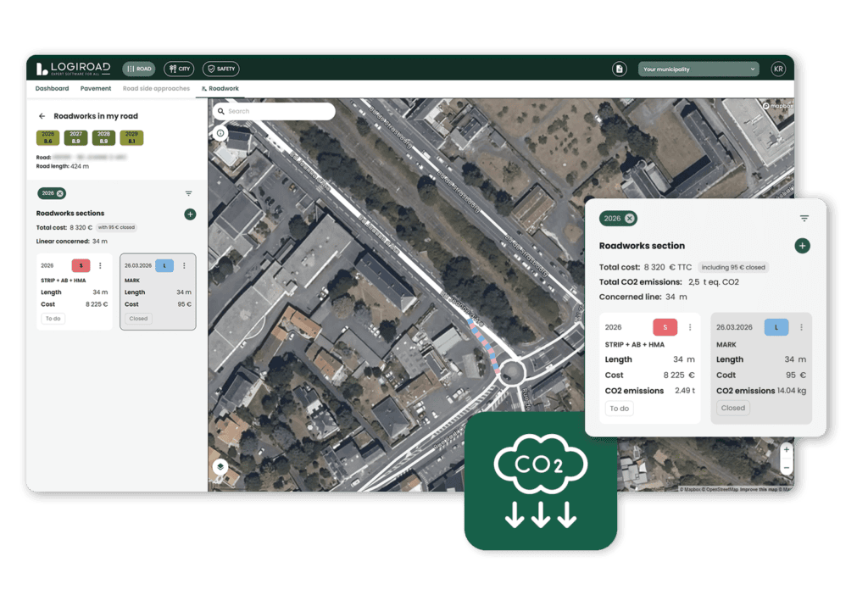This screenshot has width=868, height=595.
Task: Click the map info icon below search
Action: pyautogui.click(x=220, y=133)
